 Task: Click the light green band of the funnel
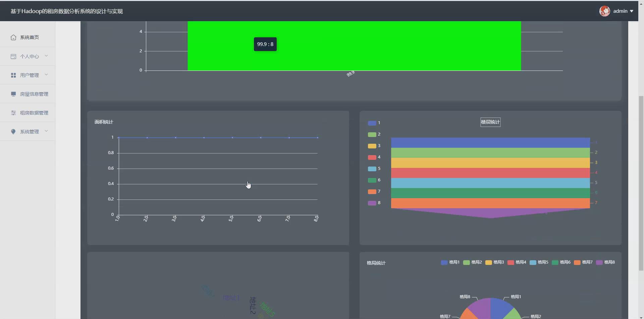pos(490,153)
